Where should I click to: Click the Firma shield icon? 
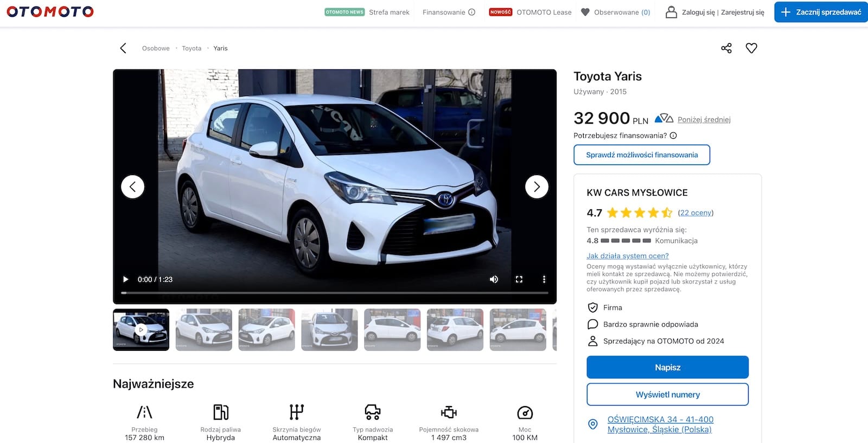pyautogui.click(x=593, y=307)
